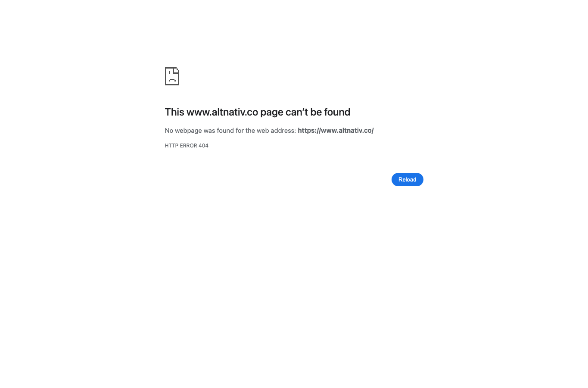The height and width of the screenshot is (388, 588).
Task: Click www.altnativ.co in the heading
Action: (222, 112)
